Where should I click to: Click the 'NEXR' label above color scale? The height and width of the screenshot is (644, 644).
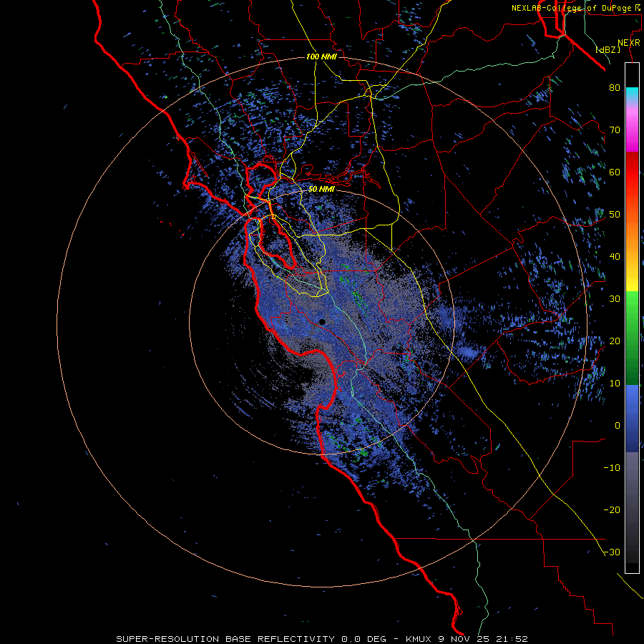coord(629,43)
